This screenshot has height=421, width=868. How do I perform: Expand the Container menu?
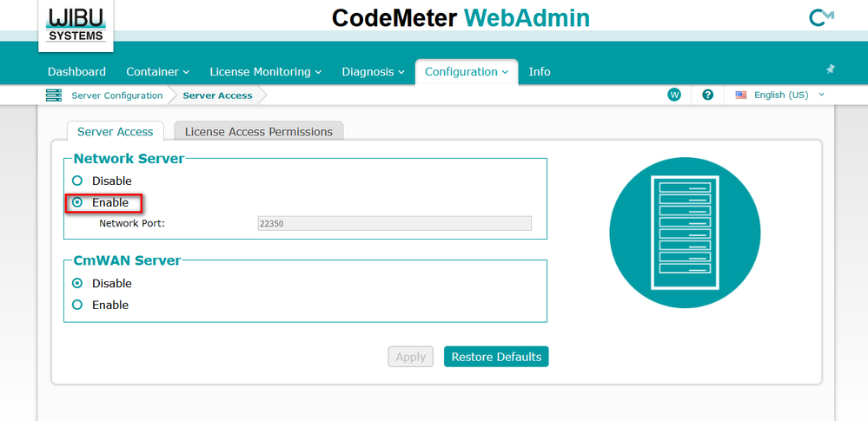tap(157, 72)
